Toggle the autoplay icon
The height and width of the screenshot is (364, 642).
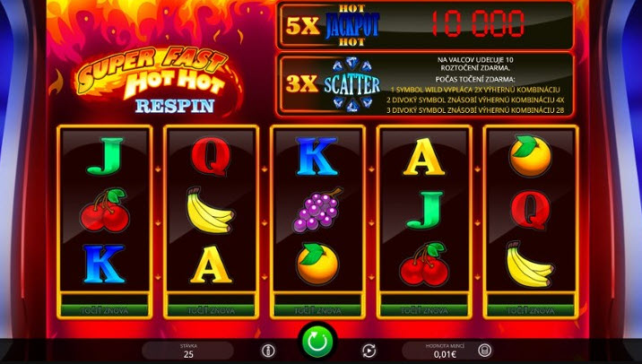(x=369, y=351)
